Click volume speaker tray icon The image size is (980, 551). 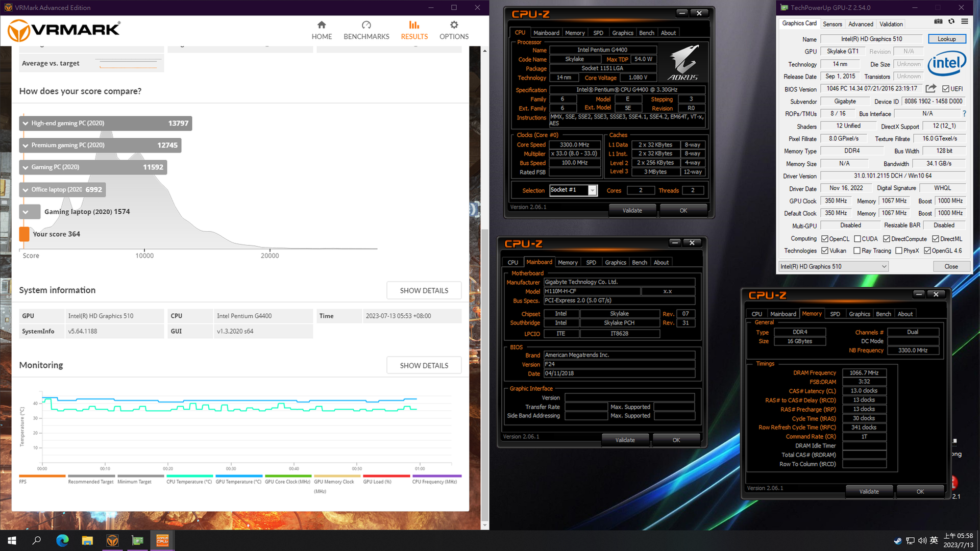[x=922, y=541]
